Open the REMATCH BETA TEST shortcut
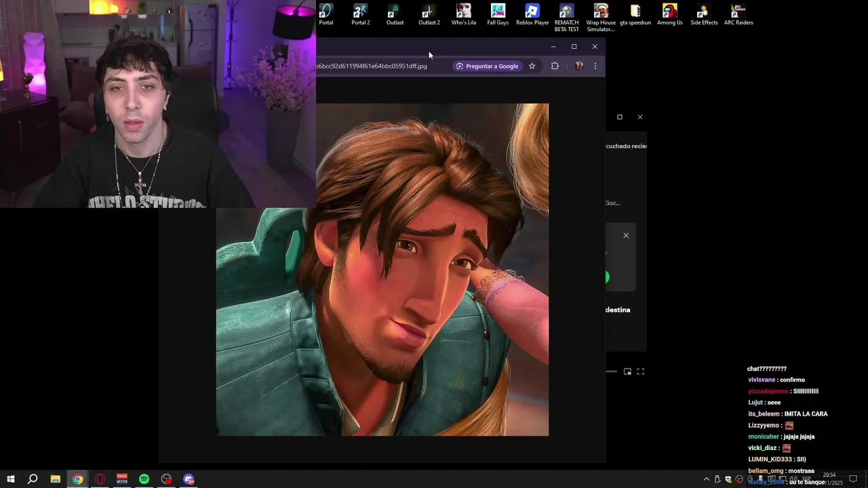 click(567, 18)
